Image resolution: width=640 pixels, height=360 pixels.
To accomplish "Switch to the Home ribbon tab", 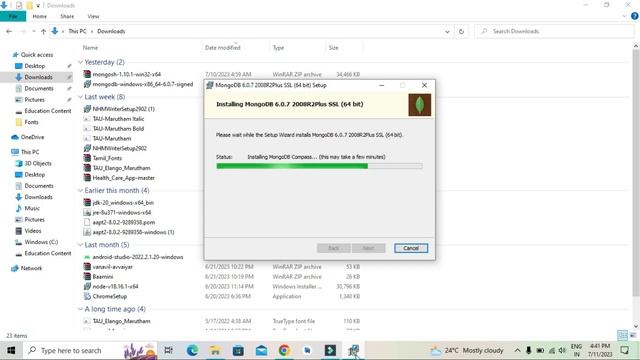I will (x=40, y=16).
